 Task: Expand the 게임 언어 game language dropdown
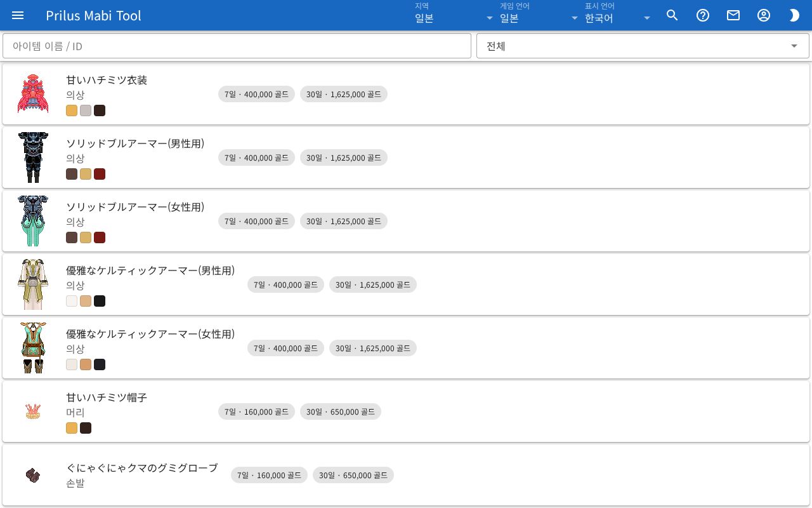tap(539, 15)
